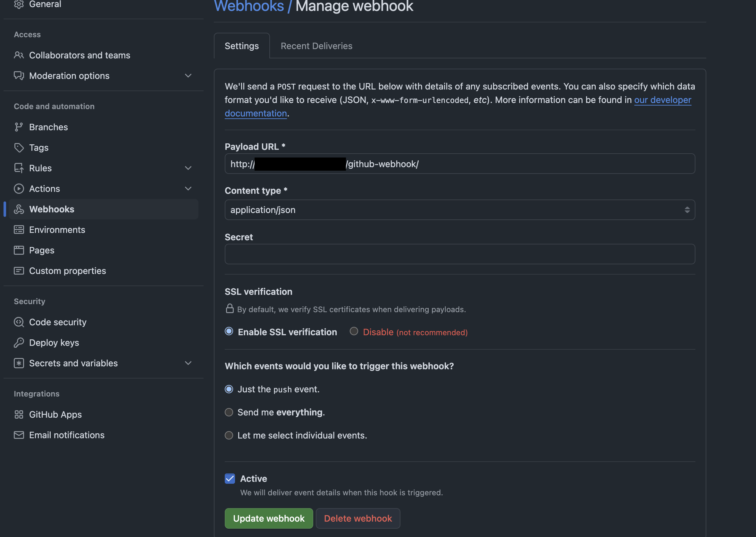This screenshot has height=537, width=756.
Task: Choose Send me everything option
Action: click(x=229, y=412)
